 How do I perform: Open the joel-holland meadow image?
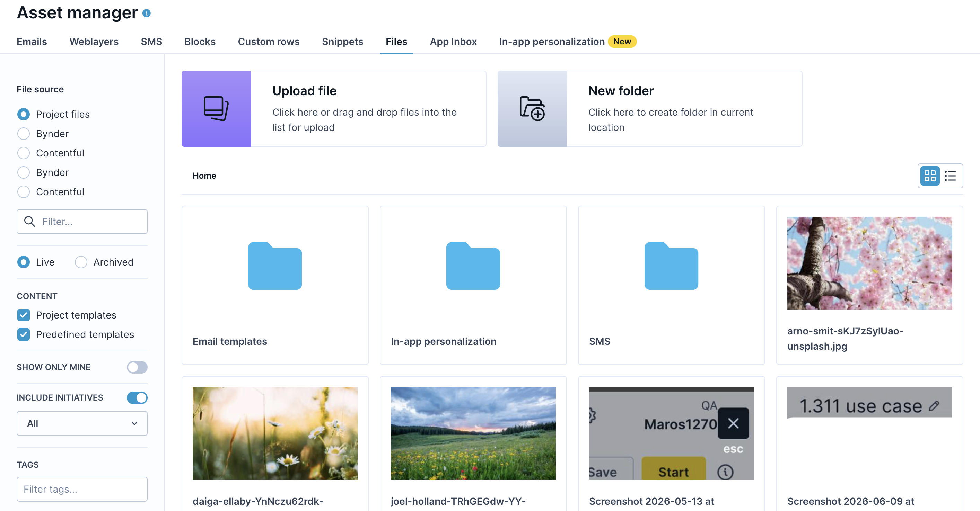473,433
